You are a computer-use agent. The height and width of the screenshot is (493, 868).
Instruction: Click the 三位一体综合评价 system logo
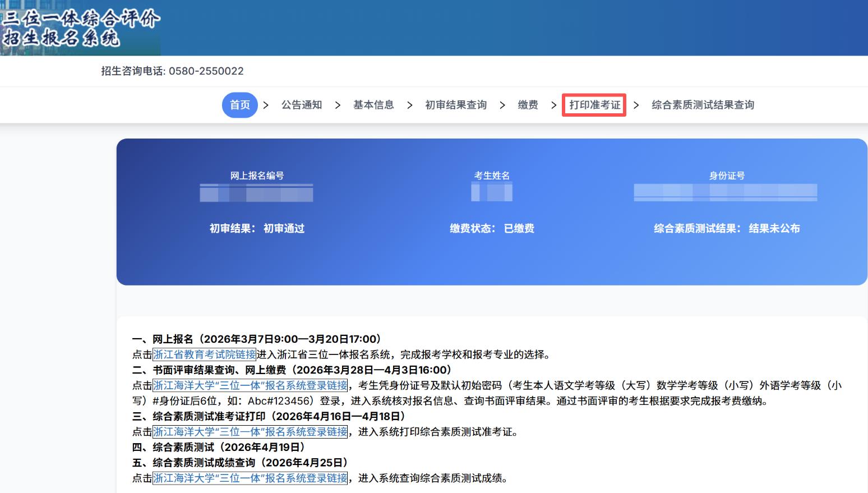point(80,28)
